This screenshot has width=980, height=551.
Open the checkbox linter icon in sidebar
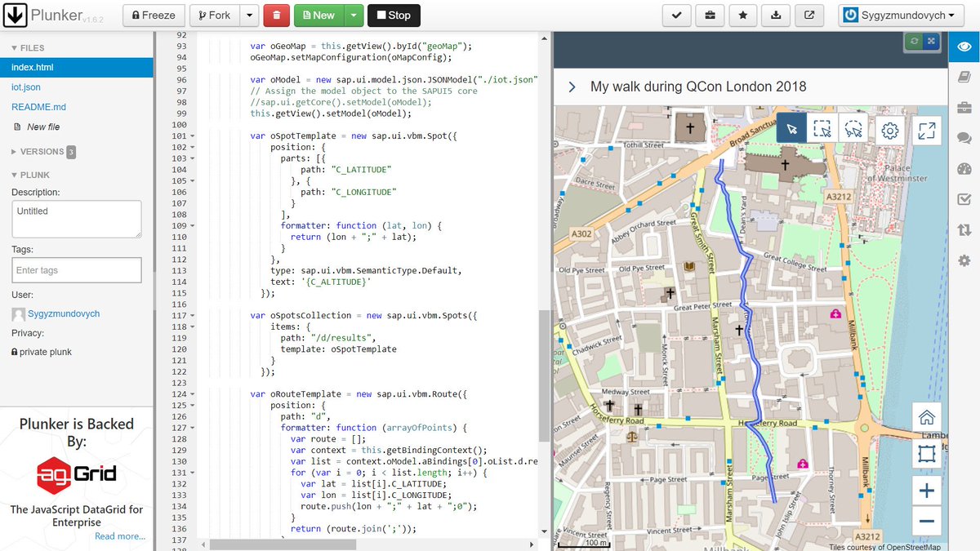pos(964,200)
